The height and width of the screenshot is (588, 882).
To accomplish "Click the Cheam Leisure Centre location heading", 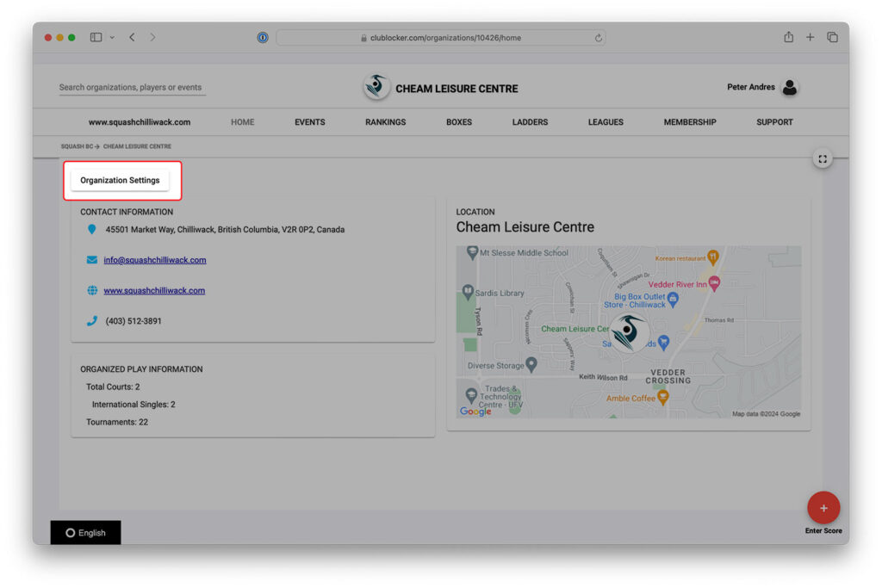I will click(x=525, y=227).
